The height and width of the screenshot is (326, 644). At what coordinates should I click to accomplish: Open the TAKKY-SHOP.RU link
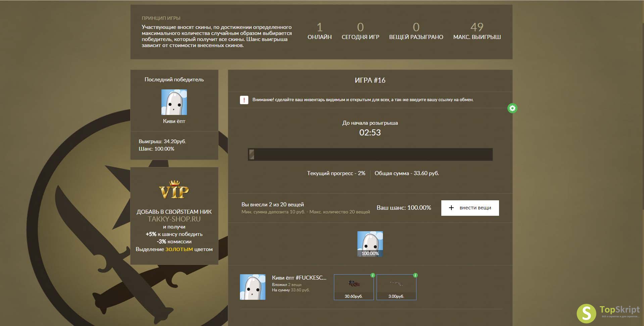click(x=174, y=219)
